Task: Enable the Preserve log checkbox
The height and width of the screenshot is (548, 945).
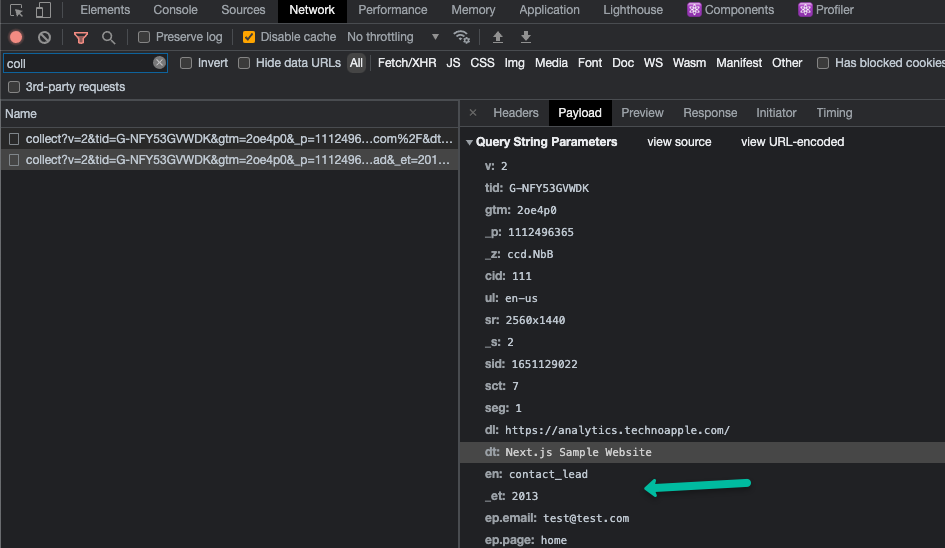Action: [x=144, y=37]
